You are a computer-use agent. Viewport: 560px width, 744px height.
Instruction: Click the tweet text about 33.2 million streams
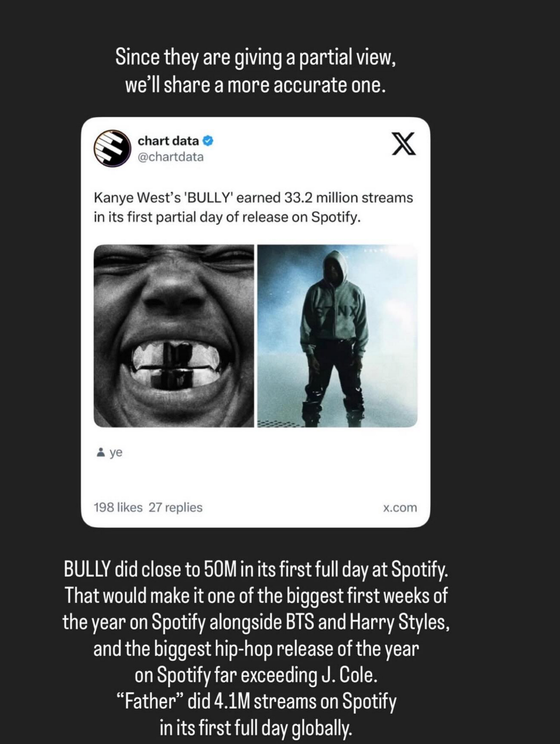pos(253,207)
